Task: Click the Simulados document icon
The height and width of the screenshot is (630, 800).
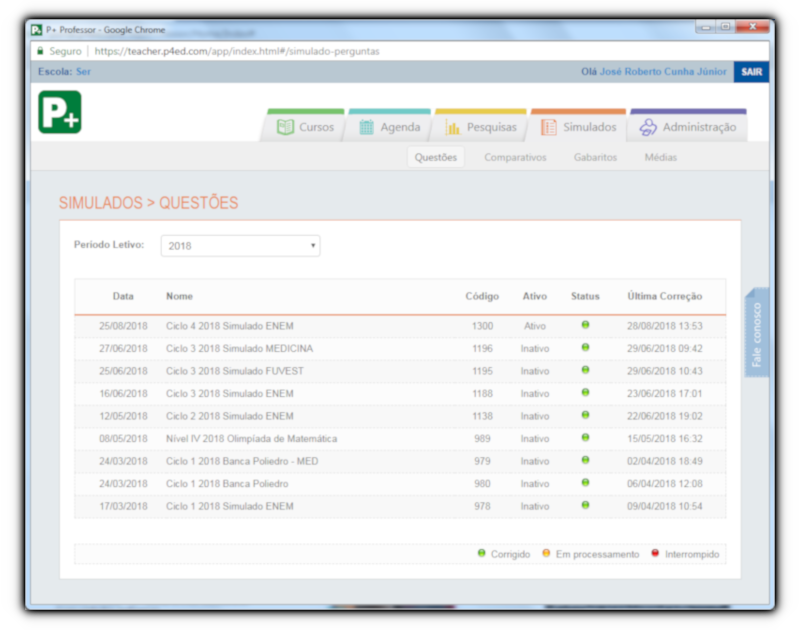Action: click(549, 127)
